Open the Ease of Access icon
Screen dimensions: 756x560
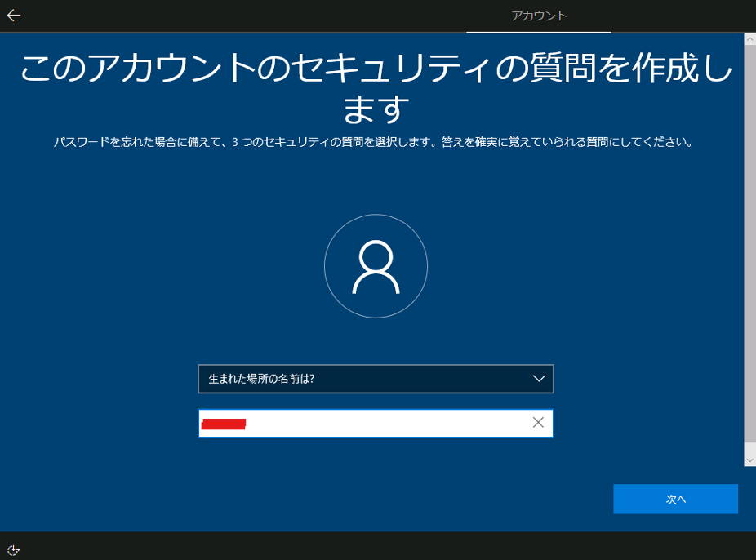click(x=13, y=550)
